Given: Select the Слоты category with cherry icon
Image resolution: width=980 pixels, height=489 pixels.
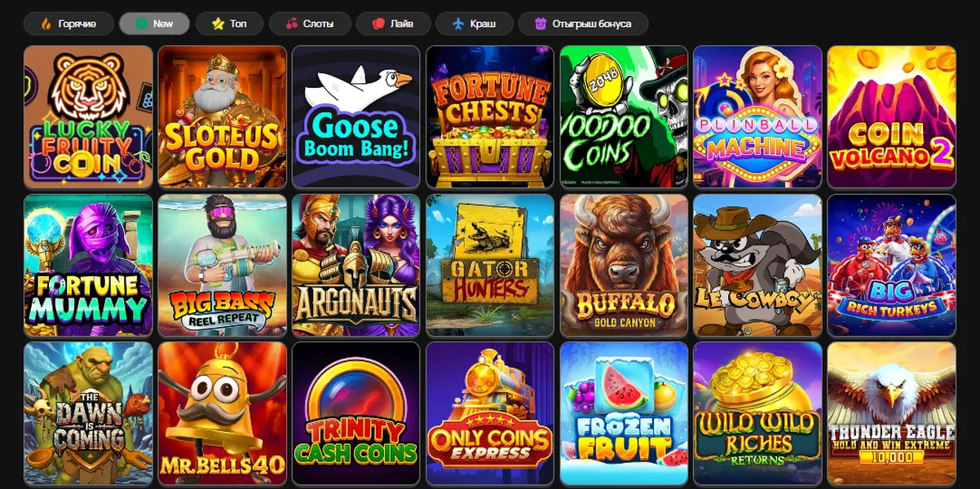Looking at the screenshot, I should click(x=310, y=24).
